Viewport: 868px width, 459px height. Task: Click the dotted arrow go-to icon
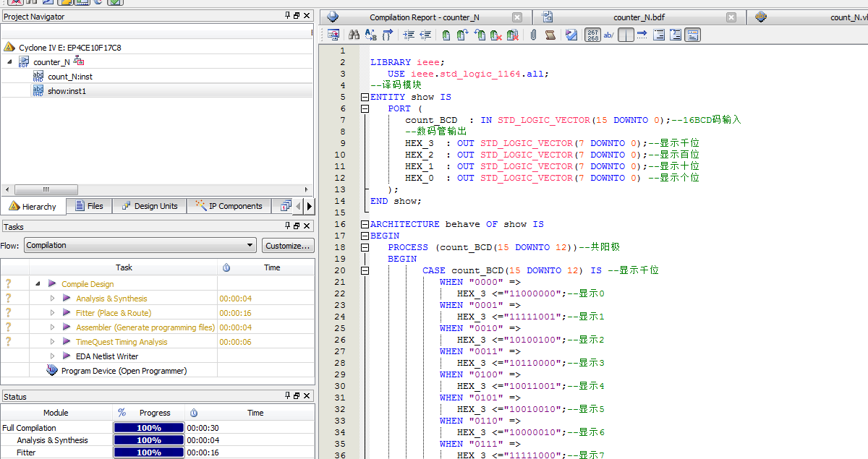(x=642, y=34)
